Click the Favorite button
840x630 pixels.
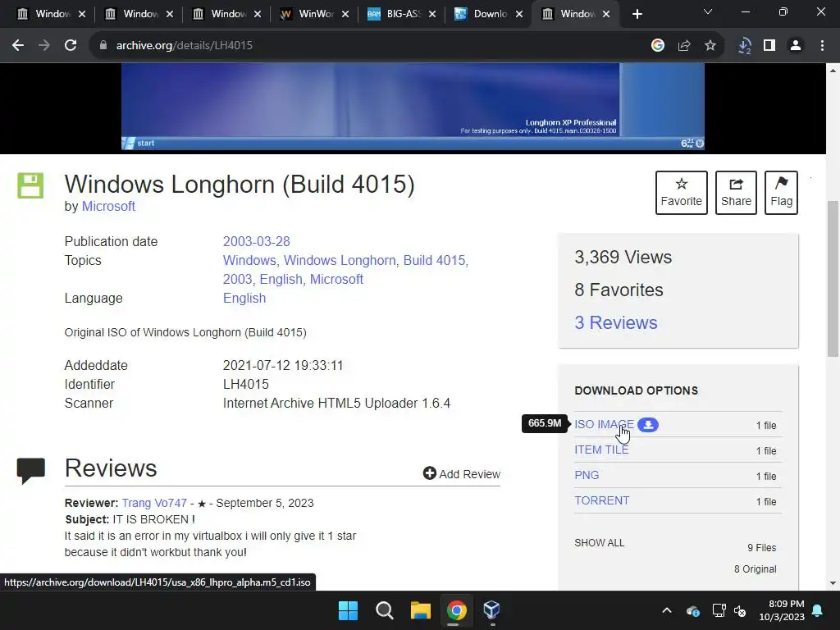[682, 193]
